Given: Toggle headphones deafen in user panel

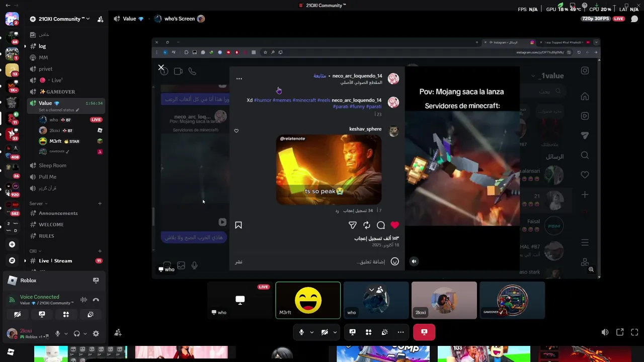Looking at the screenshot, I should coord(76,333).
